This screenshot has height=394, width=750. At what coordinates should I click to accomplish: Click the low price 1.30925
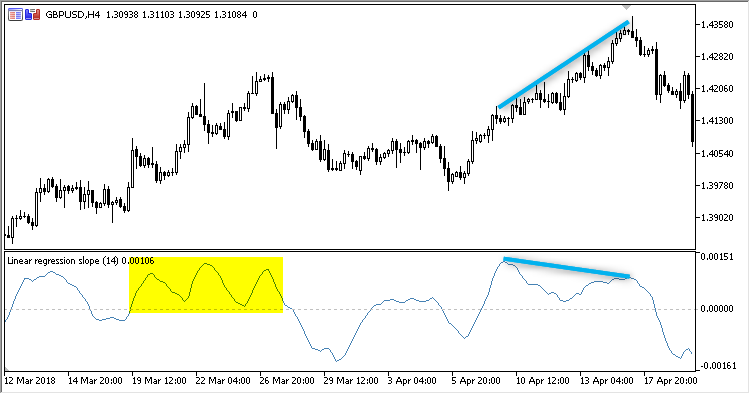[194, 15]
